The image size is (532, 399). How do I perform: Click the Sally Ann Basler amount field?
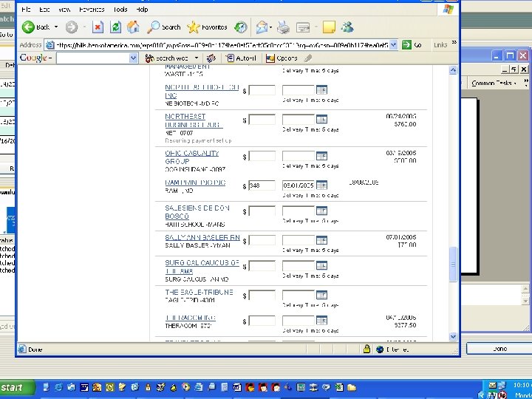tap(262, 240)
